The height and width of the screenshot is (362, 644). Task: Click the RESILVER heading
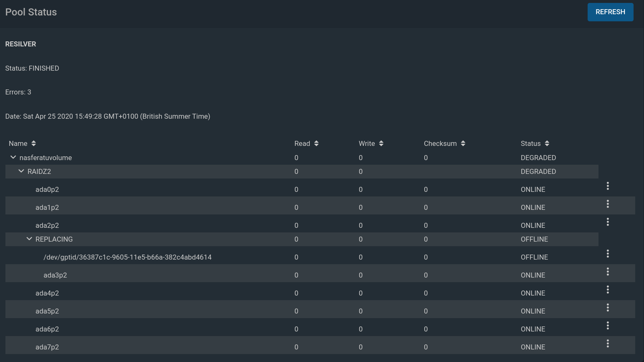[x=20, y=44]
